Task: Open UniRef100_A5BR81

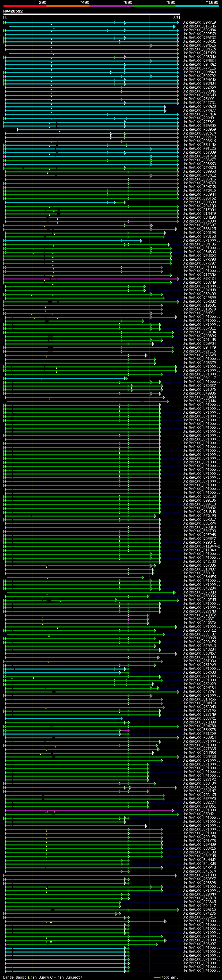Action: tap(199, 41)
